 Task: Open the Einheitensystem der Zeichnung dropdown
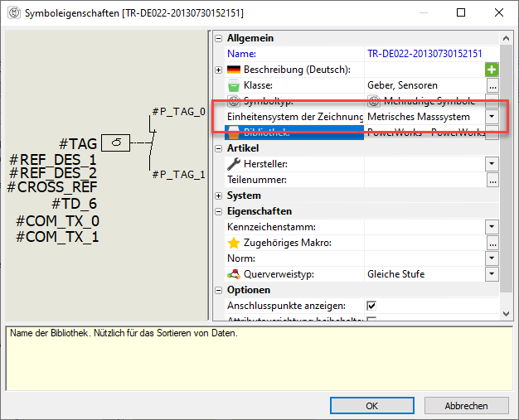pos(492,117)
